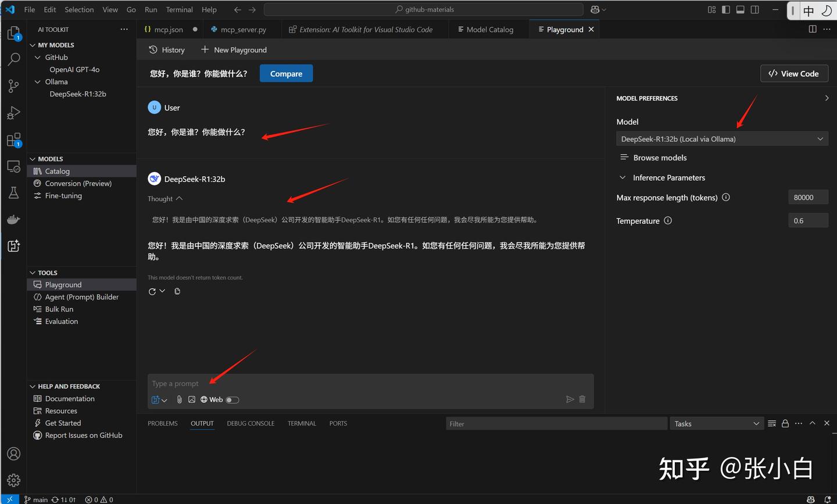Click the Go Back arrow in title bar
837x504 pixels.
237,10
